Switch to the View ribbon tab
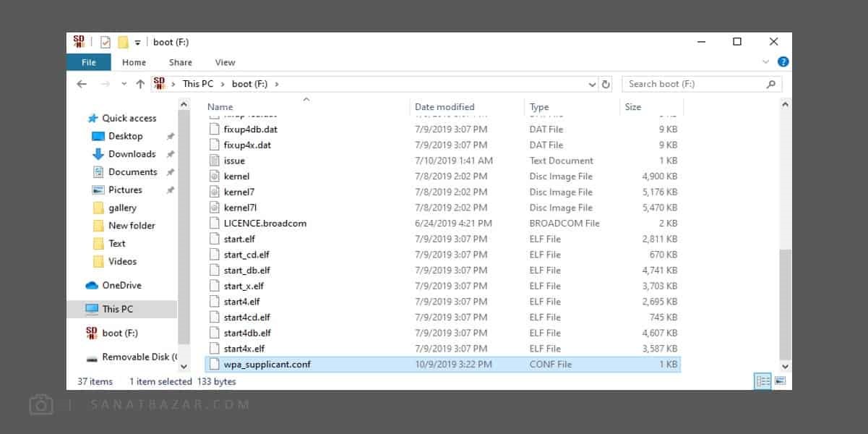Image resolution: width=868 pixels, height=434 pixels. 225,62
